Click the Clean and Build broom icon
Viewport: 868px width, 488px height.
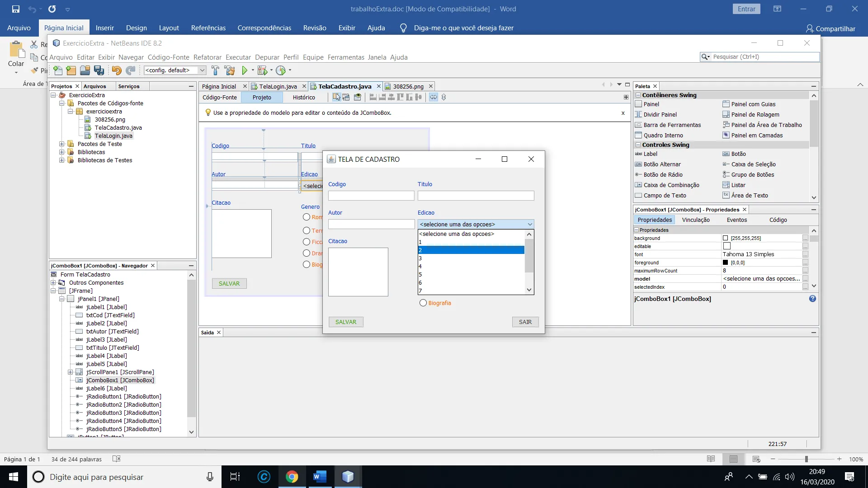coord(229,70)
